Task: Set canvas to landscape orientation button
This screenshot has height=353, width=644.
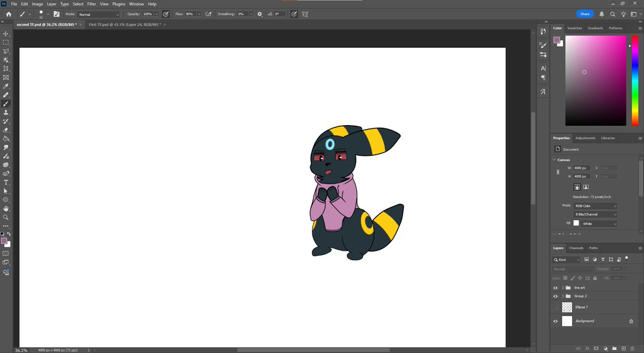Action: coord(586,187)
